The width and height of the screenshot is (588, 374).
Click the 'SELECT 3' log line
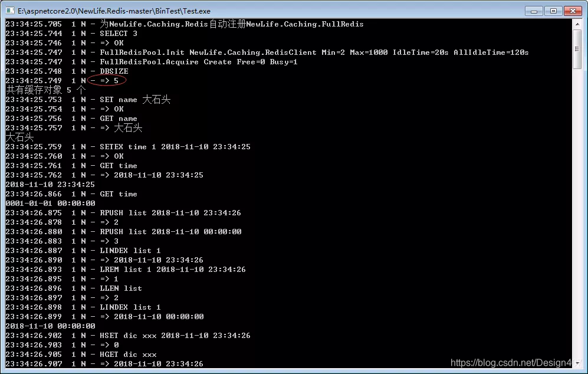[x=71, y=34]
